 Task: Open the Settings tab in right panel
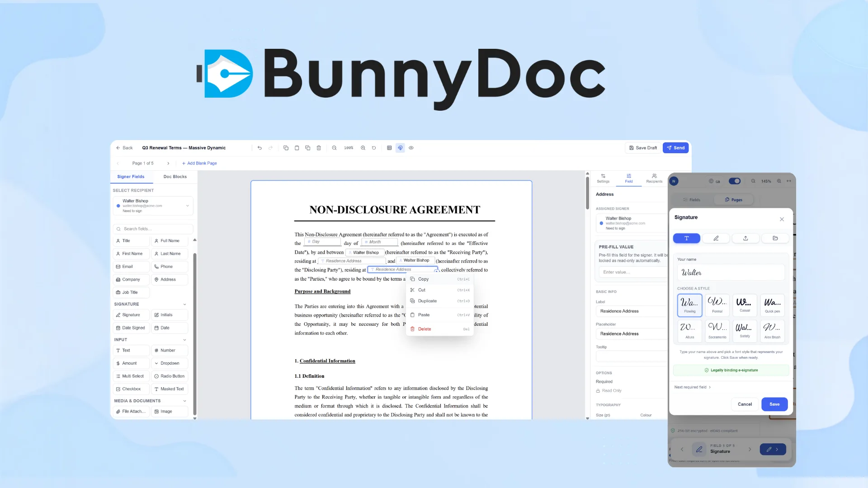click(603, 178)
